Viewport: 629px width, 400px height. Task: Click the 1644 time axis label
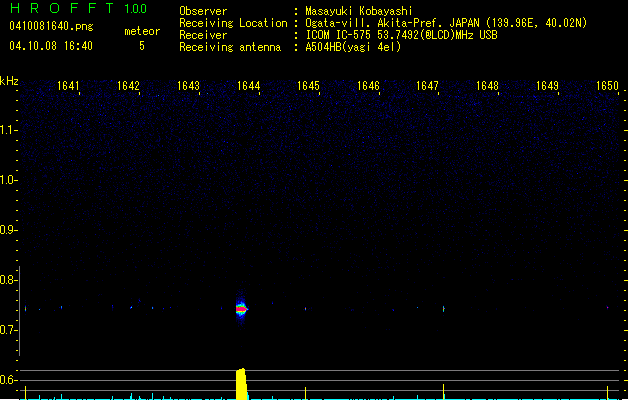tap(248, 86)
